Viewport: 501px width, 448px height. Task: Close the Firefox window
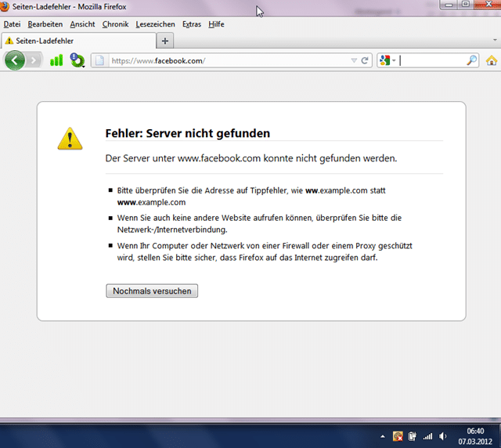pyautogui.click(x=488, y=5)
